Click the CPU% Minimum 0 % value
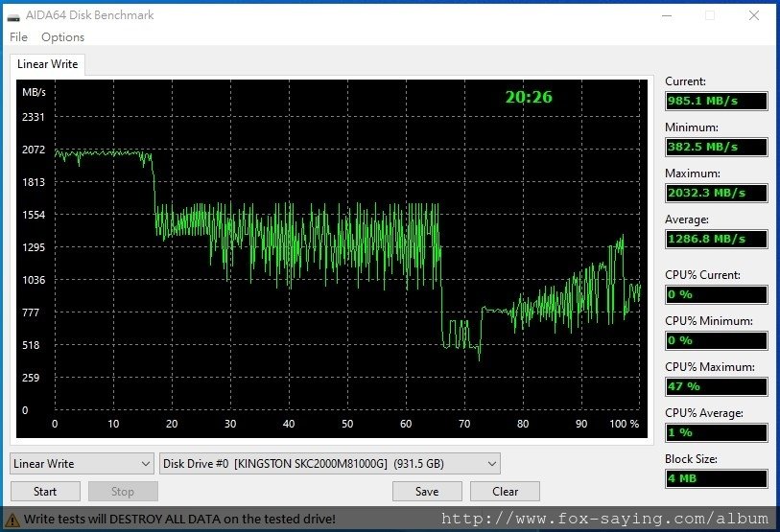This screenshot has height=532, width=780. pos(717,340)
